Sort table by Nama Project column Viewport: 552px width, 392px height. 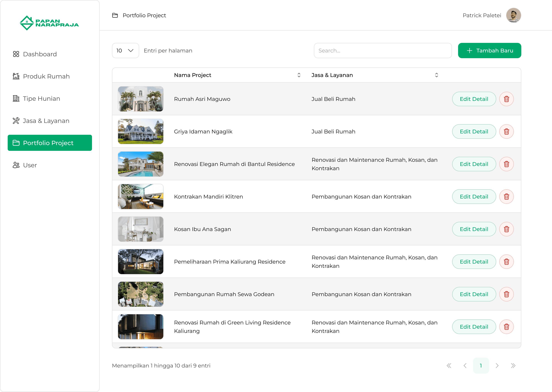pos(299,75)
